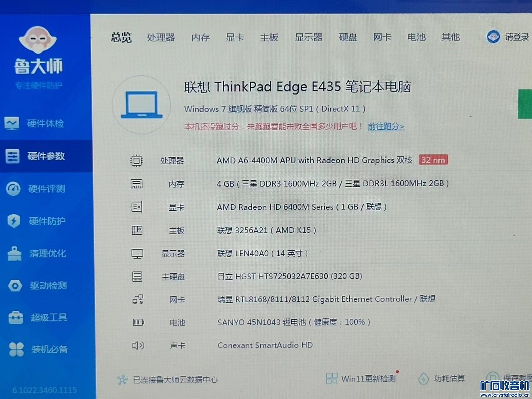Click 联想 3256A21 motherboard text
532x399 pixels.
click(267, 230)
